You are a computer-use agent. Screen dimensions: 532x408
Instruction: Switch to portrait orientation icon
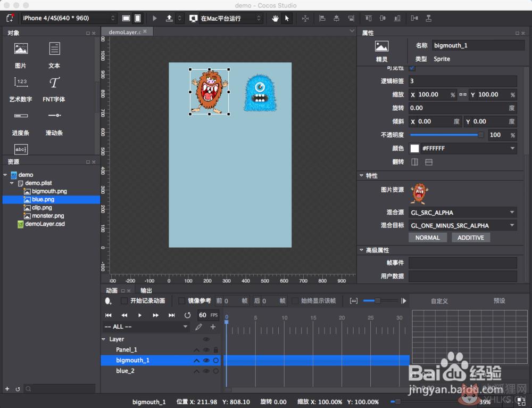138,18
